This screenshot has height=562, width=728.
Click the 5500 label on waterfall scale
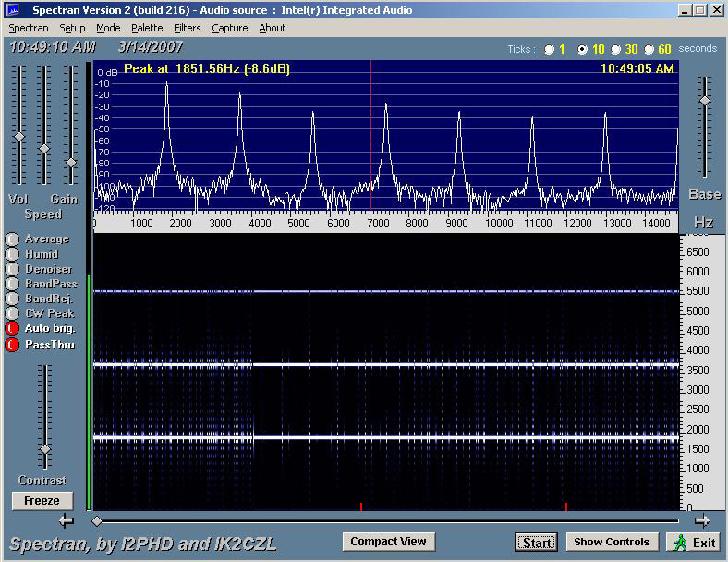click(698, 291)
